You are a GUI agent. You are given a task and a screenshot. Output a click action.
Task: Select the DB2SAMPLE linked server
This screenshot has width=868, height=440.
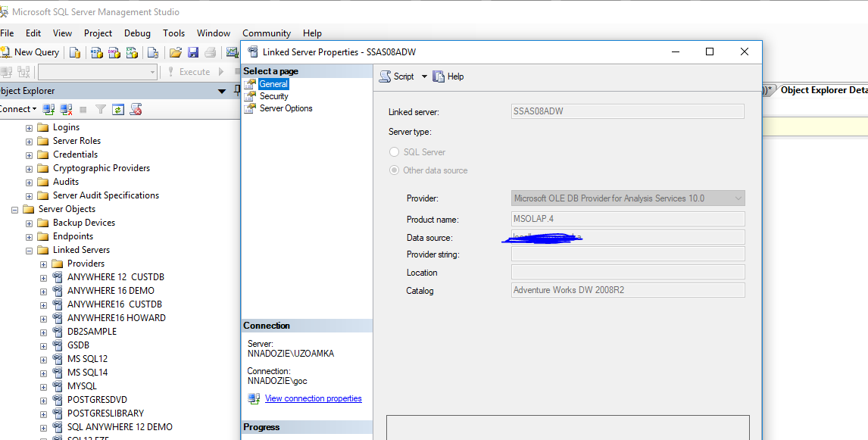pyautogui.click(x=92, y=332)
